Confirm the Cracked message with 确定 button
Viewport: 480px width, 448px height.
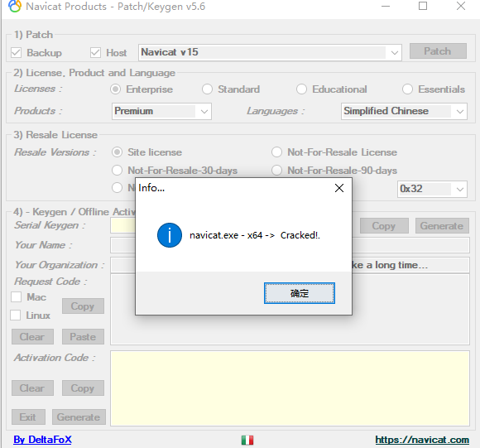click(300, 293)
